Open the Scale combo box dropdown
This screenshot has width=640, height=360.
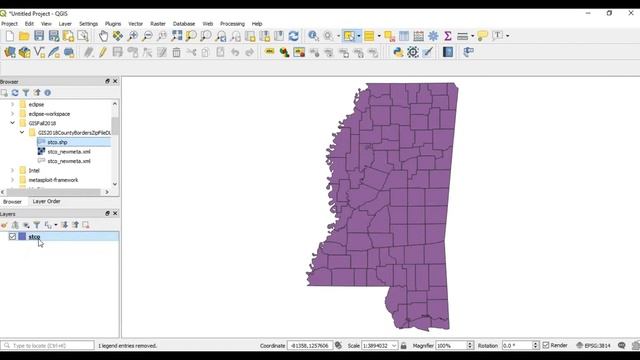coord(394,345)
